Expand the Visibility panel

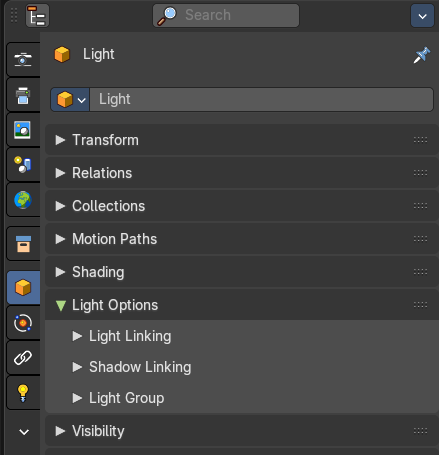[x=242, y=431]
